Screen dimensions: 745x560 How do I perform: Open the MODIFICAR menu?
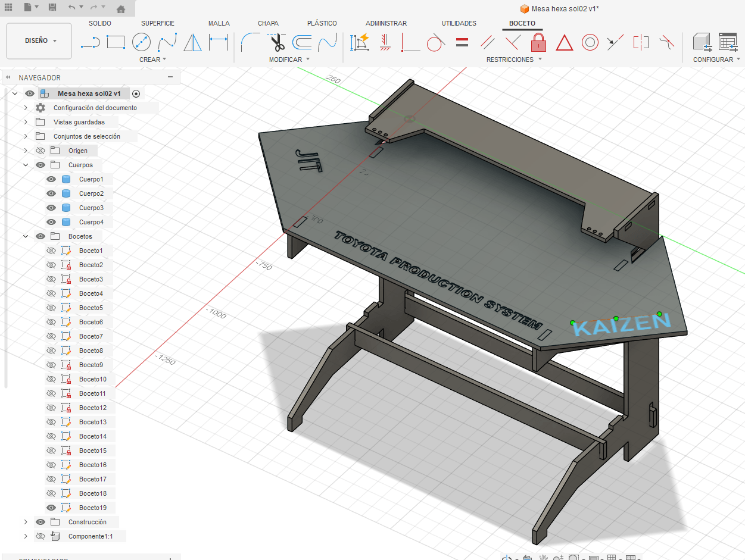coord(289,60)
